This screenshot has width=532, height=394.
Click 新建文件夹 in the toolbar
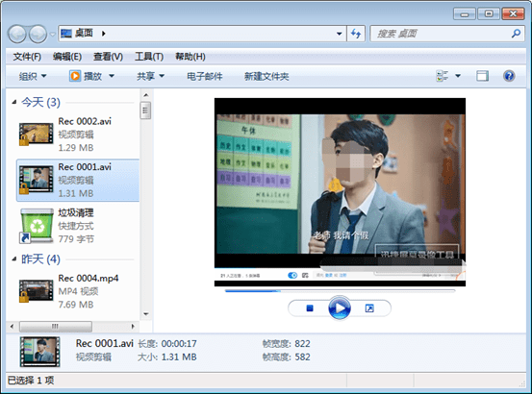(266, 76)
